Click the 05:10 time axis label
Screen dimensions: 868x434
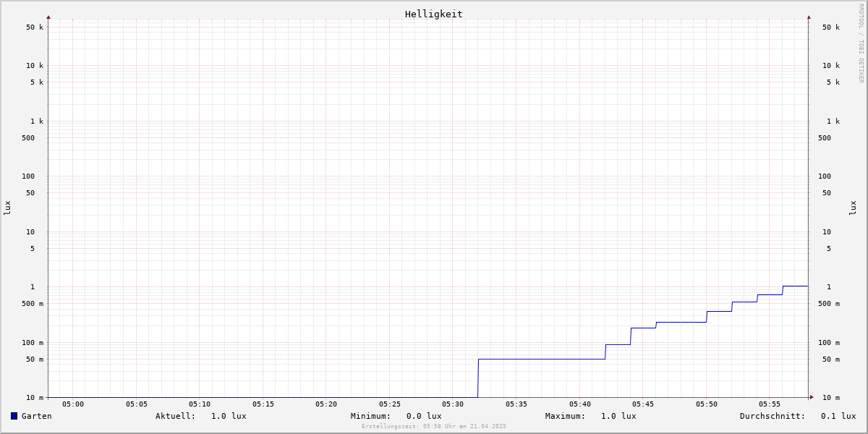click(200, 404)
